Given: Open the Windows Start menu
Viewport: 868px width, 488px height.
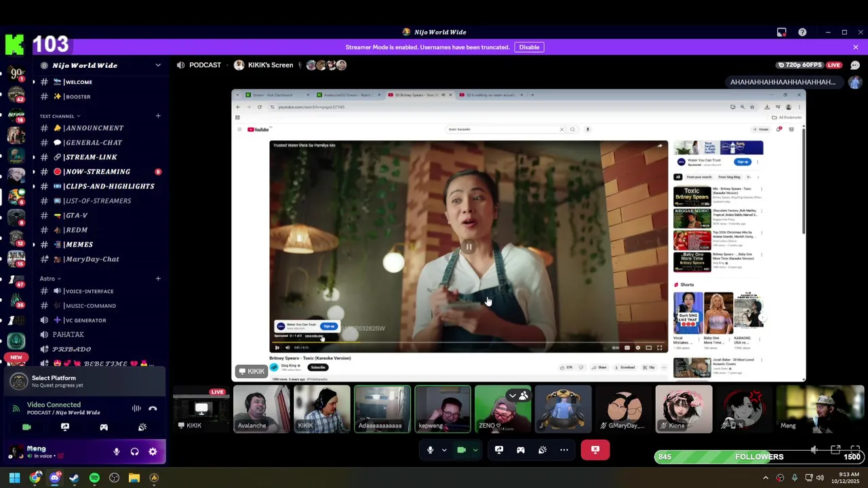Looking at the screenshot, I should (14, 478).
